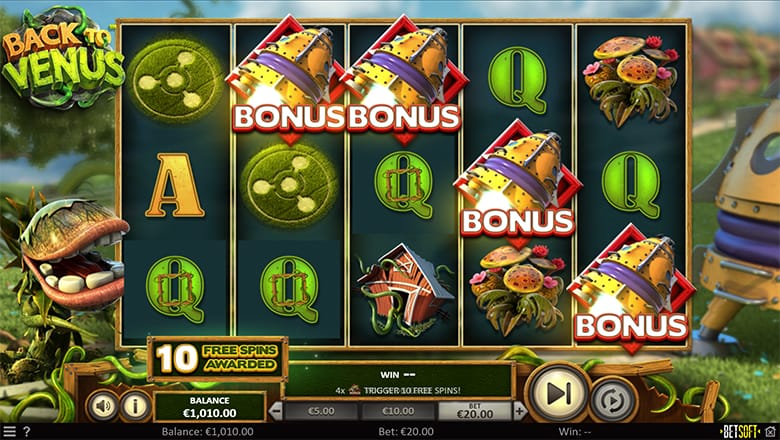Image resolution: width=780 pixels, height=440 pixels.
Task: Go to lobby via home icon
Action: 770,431
